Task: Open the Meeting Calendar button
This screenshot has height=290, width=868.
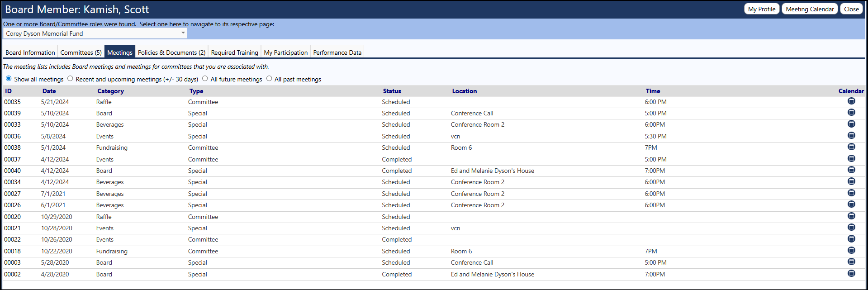Action: pyautogui.click(x=810, y=9)
